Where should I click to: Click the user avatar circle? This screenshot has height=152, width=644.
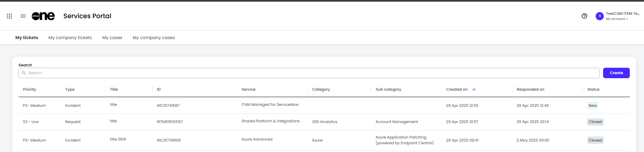599,16
